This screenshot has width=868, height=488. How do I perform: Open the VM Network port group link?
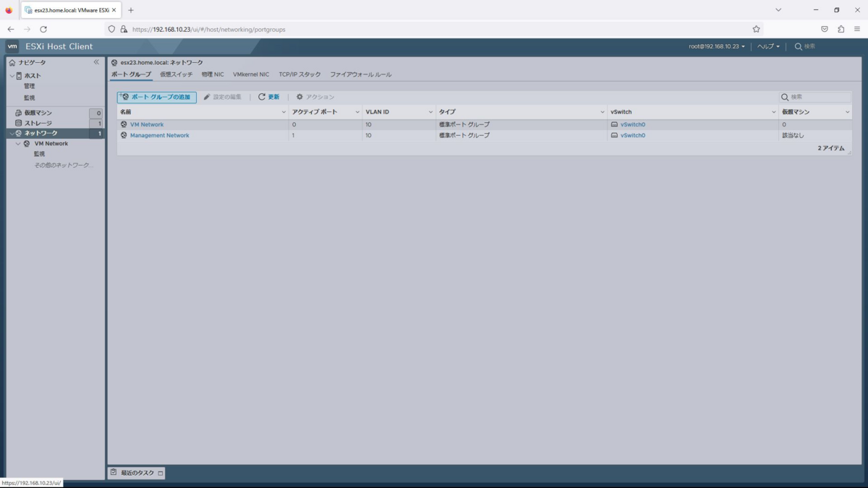[x=147, y=124]
